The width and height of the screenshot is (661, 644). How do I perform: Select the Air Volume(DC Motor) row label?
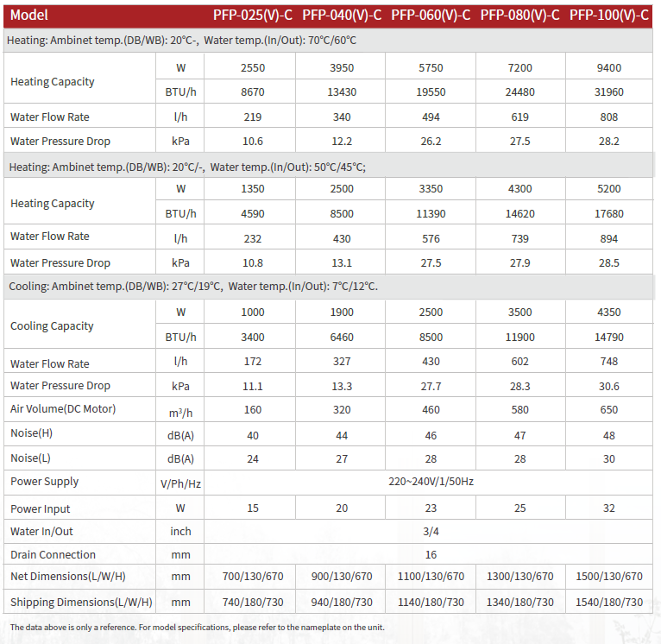(x=63, y=409)
